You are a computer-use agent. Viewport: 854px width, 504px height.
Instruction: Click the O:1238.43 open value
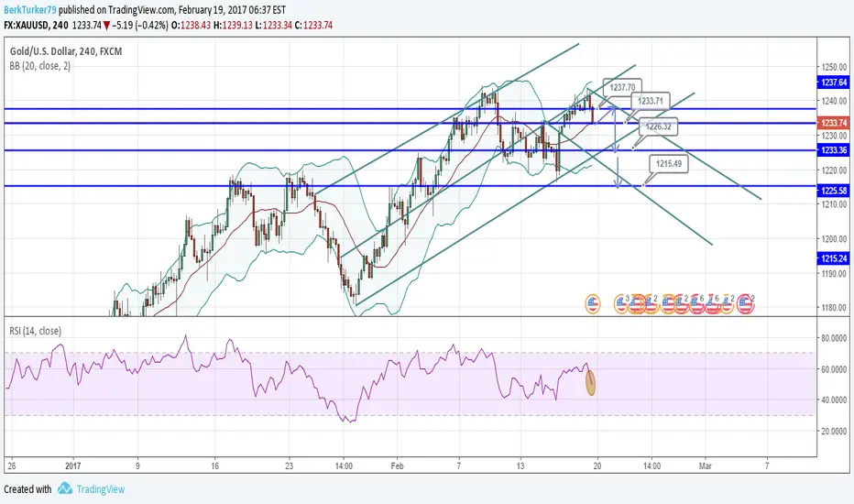point(191,25)
